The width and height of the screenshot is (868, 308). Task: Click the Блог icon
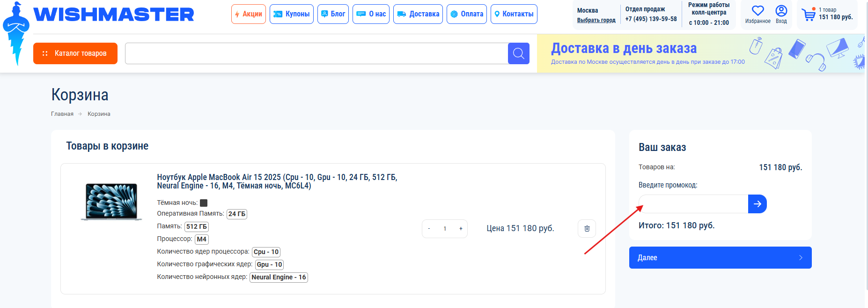(x=324, y=14)
